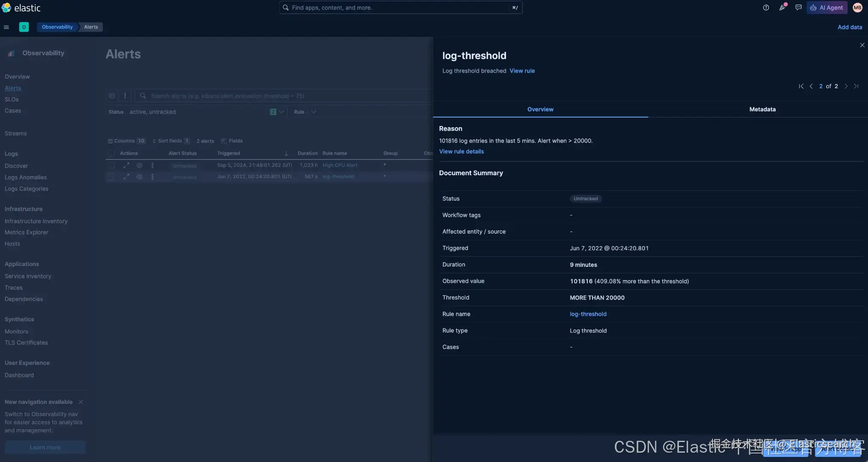Jump to last alert in flyout
Screen dimensions: 868x462
click(x=856, y=86)
